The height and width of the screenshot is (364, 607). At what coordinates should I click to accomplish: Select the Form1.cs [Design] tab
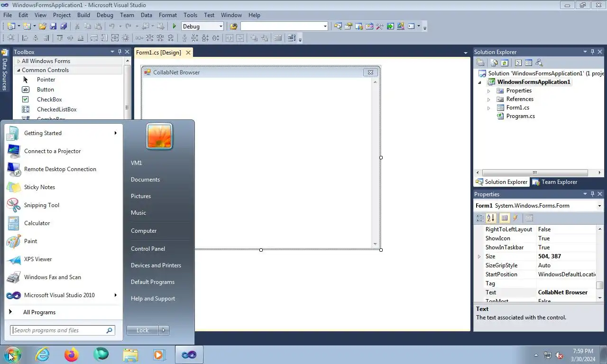click(x=158, y=53)
